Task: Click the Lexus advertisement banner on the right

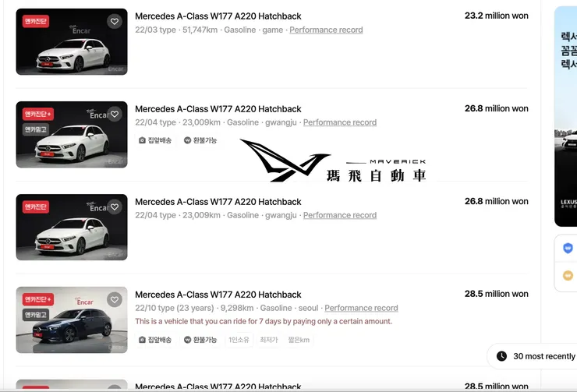Action: (566, 116)
